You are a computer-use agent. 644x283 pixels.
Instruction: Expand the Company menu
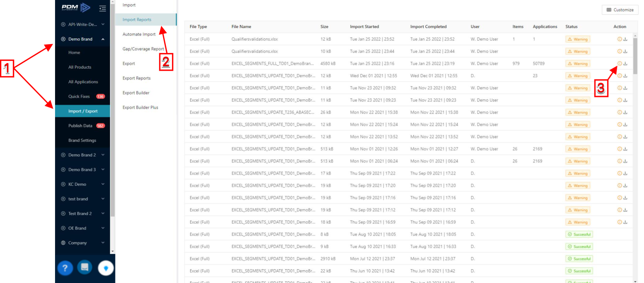pos(103,243)
